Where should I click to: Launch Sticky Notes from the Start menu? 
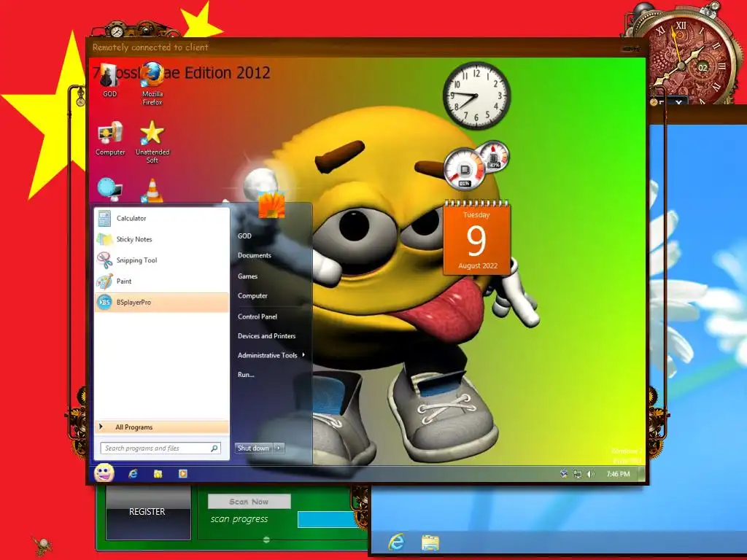pos(162,239)
